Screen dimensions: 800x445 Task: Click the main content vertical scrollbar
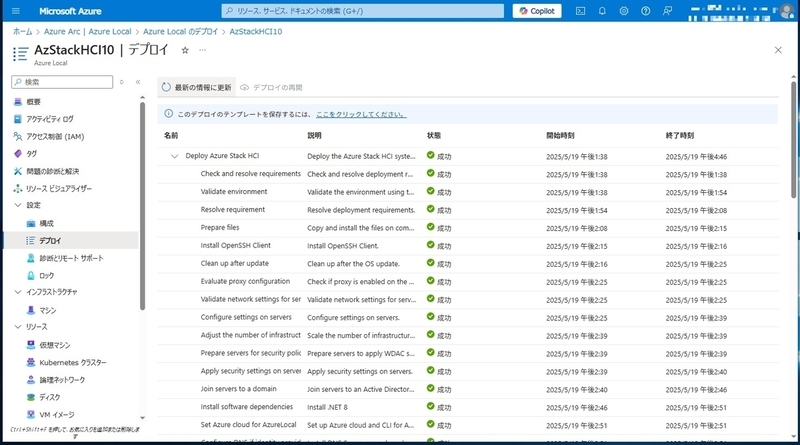pyautogui.click(x=793, y=140)
